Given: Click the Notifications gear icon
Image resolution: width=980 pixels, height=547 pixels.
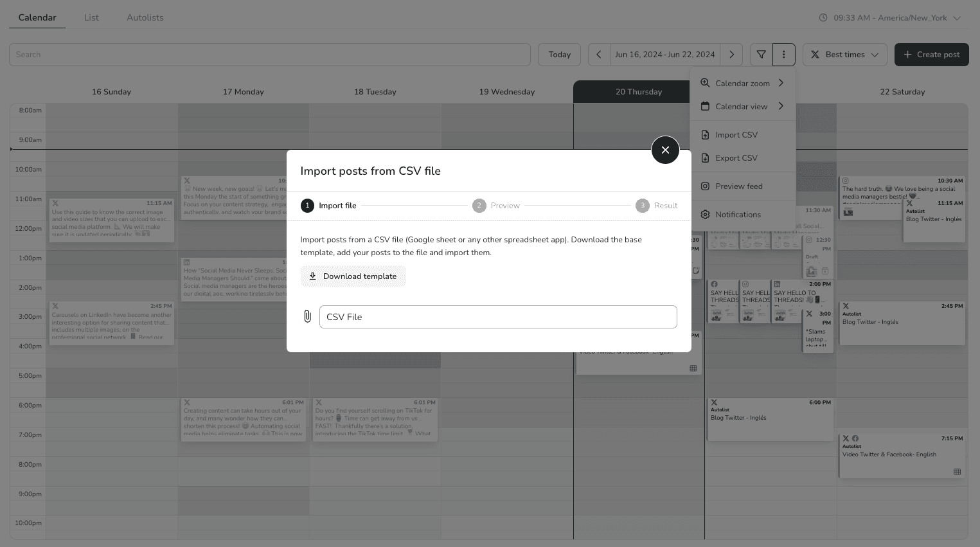Looking at the screenshot, I should pos(705,215).
